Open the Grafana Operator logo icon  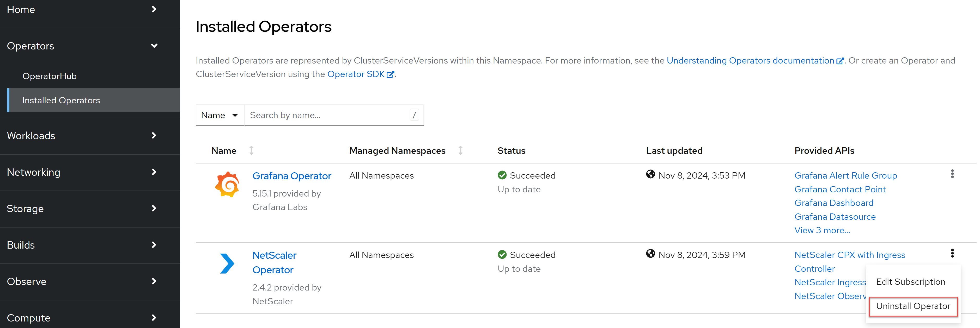227,184
